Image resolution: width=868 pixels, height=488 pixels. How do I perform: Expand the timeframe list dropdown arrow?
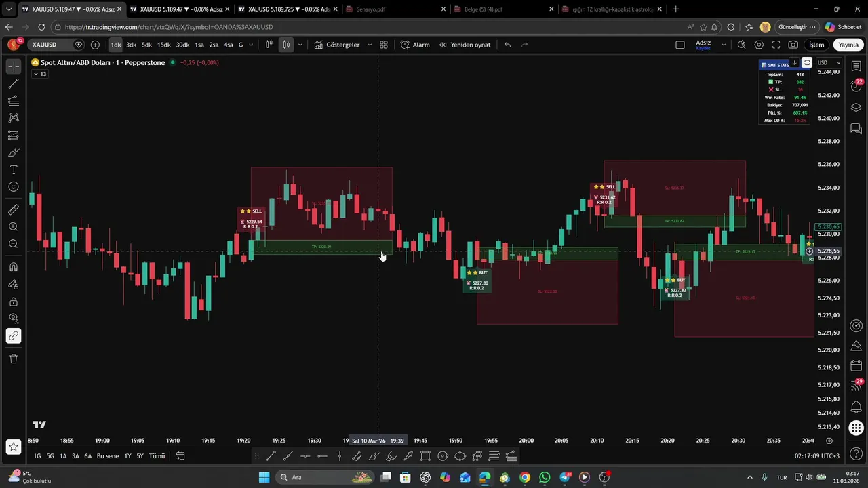tap(251, 45)
